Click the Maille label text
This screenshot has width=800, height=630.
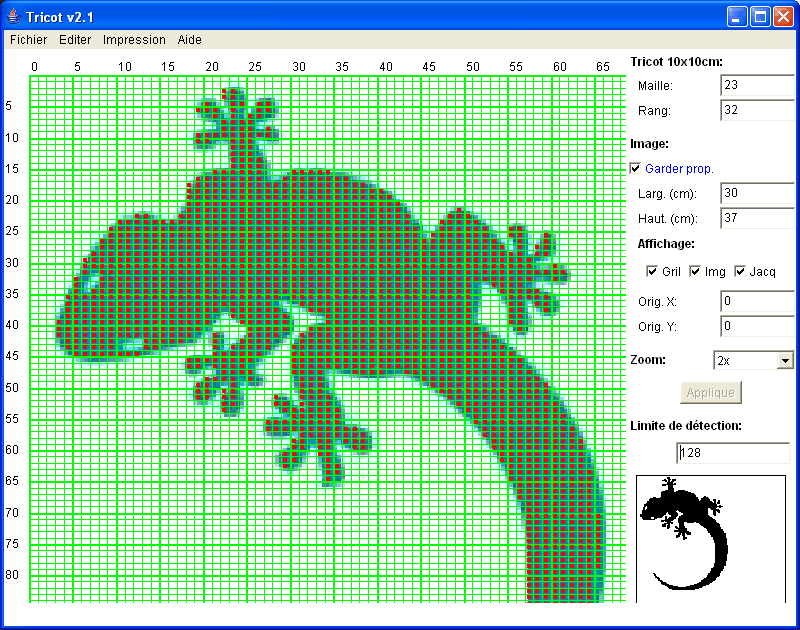tap(655, 86)
